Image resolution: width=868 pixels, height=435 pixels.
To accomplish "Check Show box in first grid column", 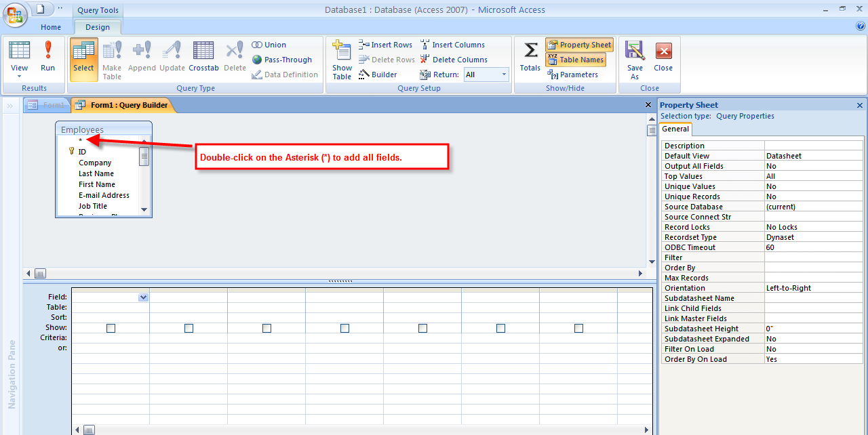I will 111,328.
